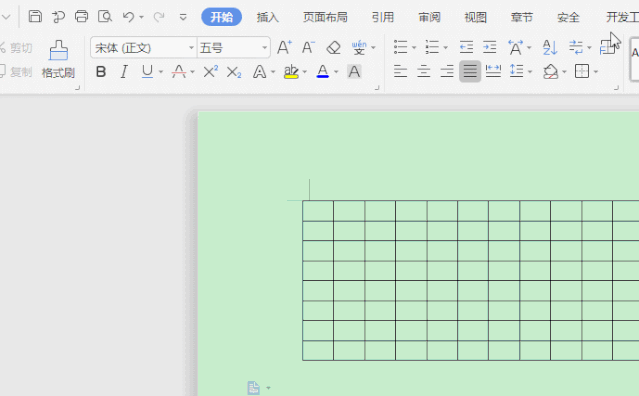Click the shading paint bucket icon
Viewport: 639px width, 396px height.
(550, 72)
